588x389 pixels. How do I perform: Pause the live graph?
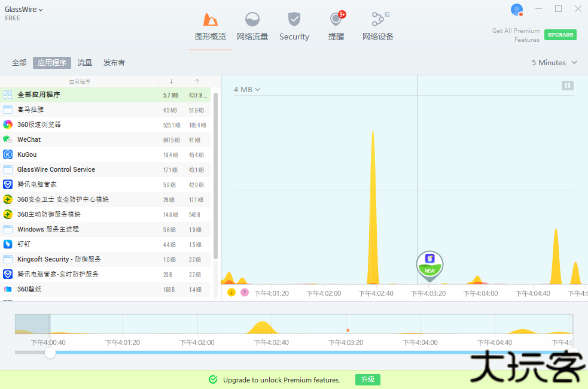(568, 86)
